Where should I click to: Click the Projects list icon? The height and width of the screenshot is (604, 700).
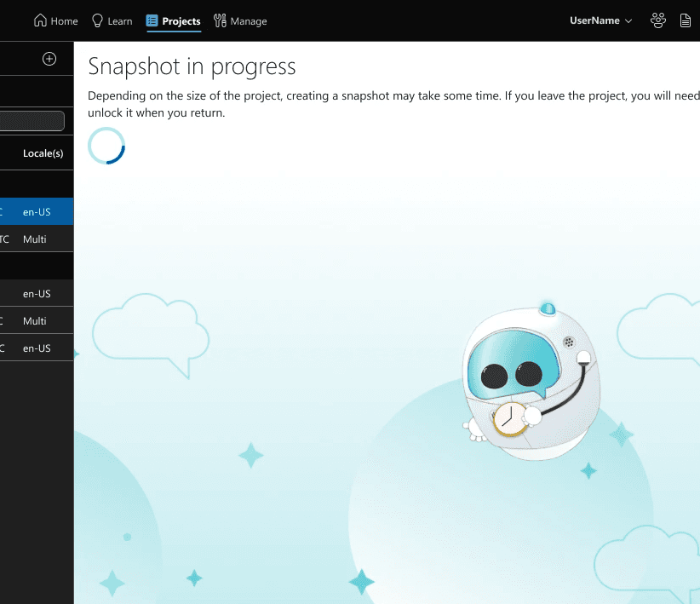(152, 20)
